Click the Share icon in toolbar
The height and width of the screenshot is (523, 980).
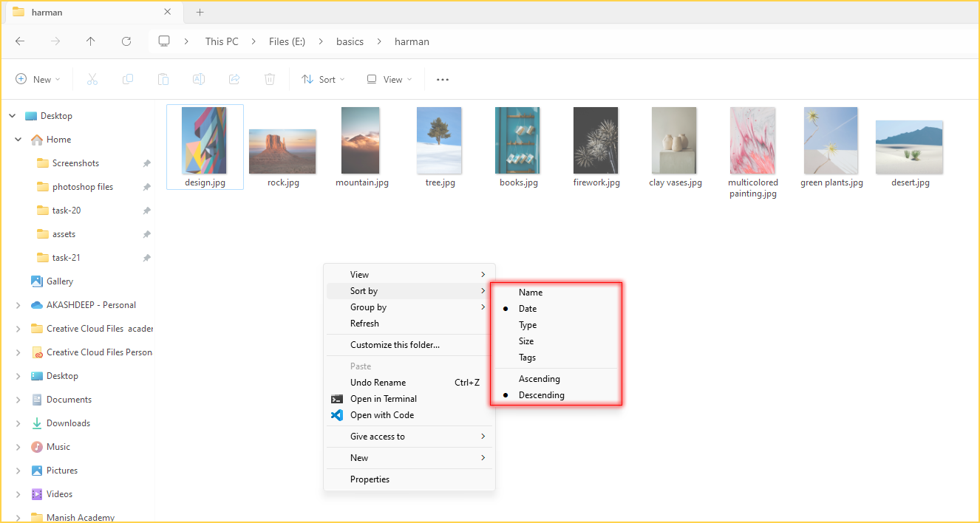(x=234, y=80)
